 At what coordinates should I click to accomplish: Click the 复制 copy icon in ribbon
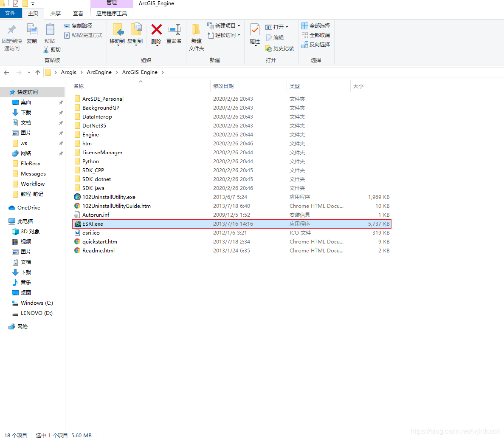(x=32, y=30)
